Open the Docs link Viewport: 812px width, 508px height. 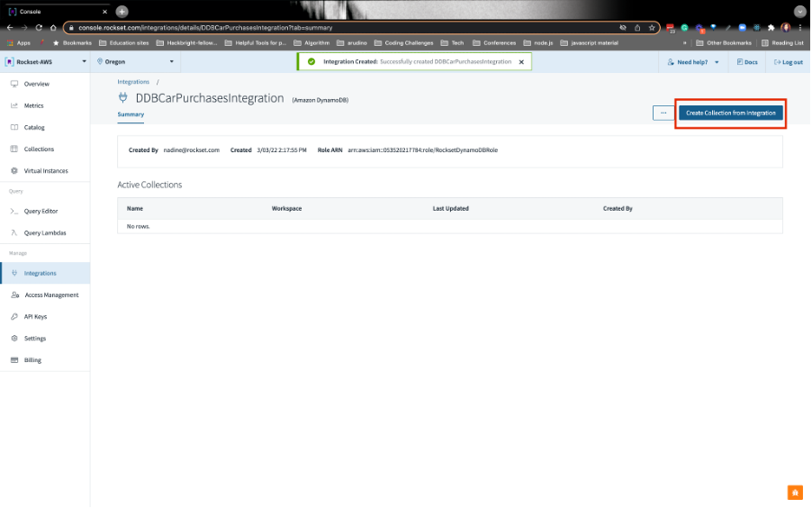[747, 62]
